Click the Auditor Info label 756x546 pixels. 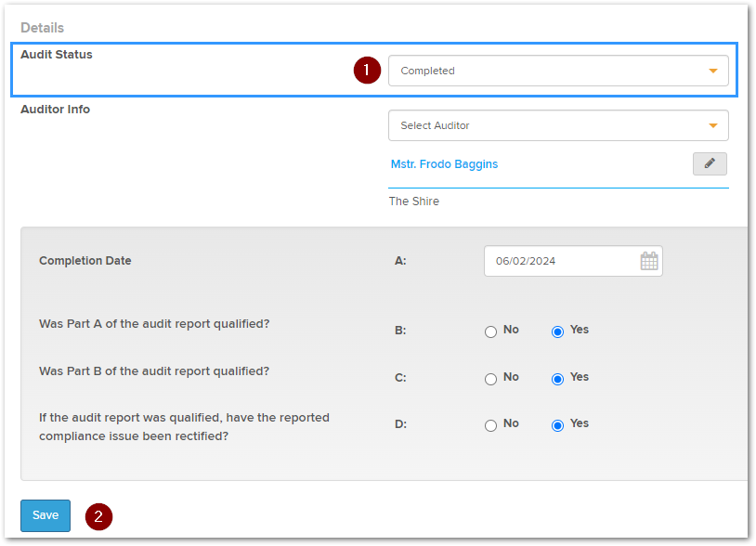(55, 110)
